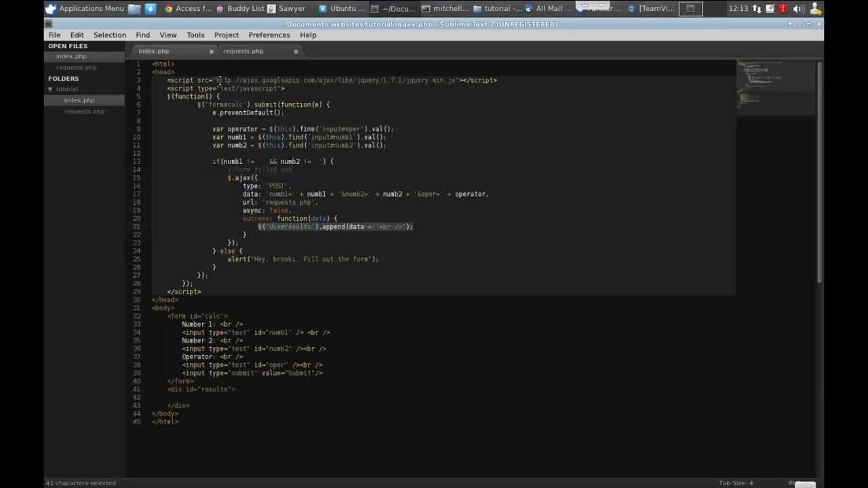The height and width of the screenshot is (488, 868).
Task: Click the FOLDERS sidebar heading
Action: coord(63,79)
